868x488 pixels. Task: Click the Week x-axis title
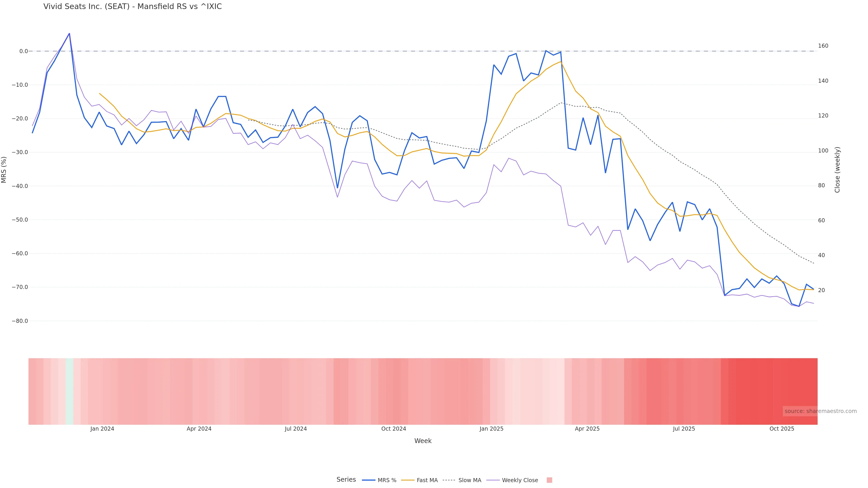coord(422,441)
